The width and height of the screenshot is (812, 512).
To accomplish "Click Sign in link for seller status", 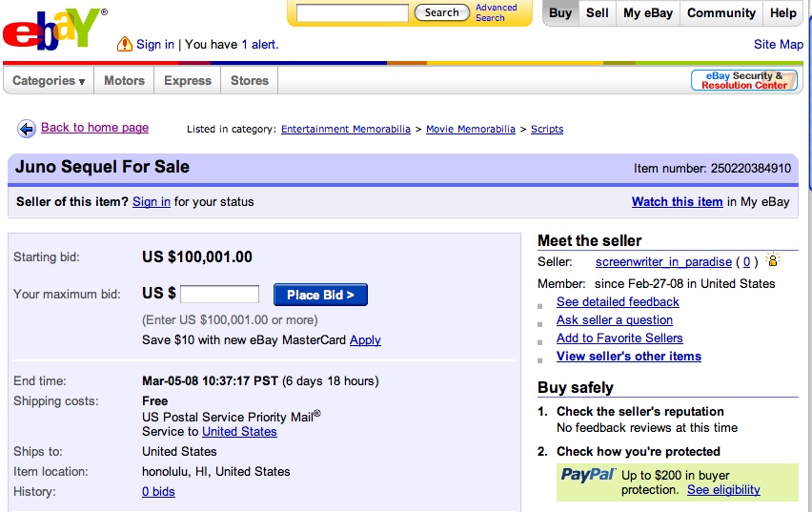I will tap(152, 201).
